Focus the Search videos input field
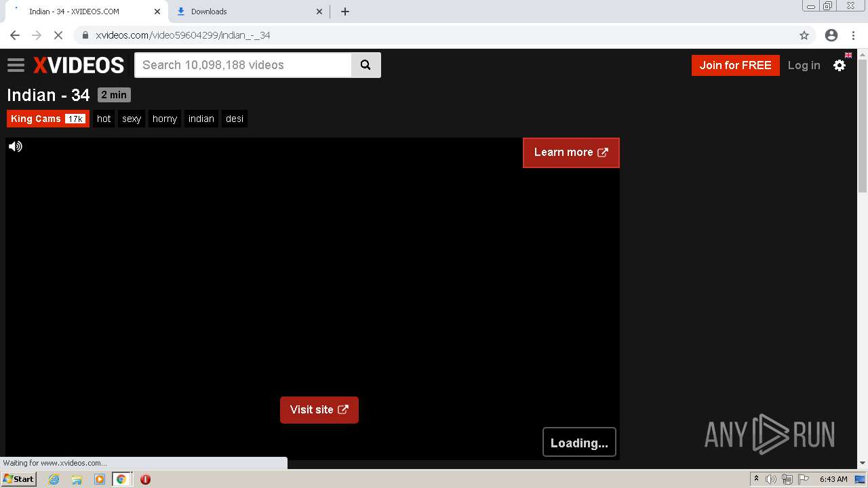The width and height of the screenshot is (868, 488). pos(243,65)
